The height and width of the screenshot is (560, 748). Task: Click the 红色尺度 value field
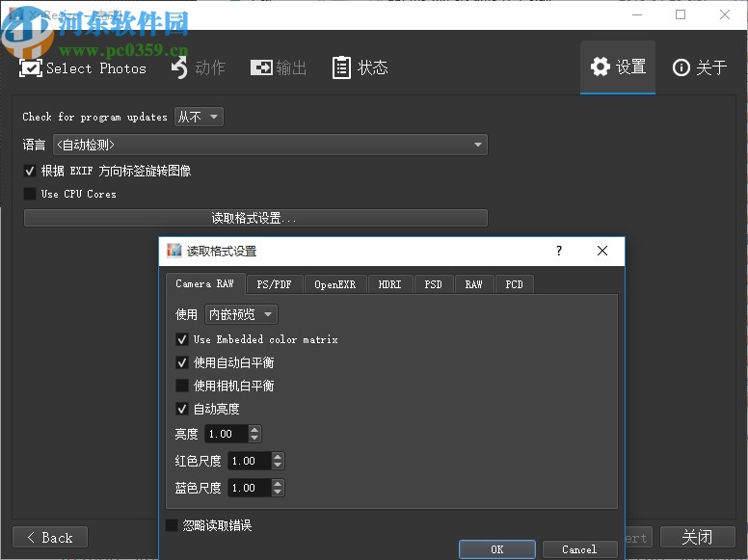pos(250,461)
